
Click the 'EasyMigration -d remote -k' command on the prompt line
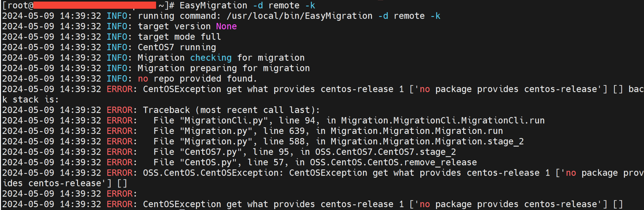(247, 6)
